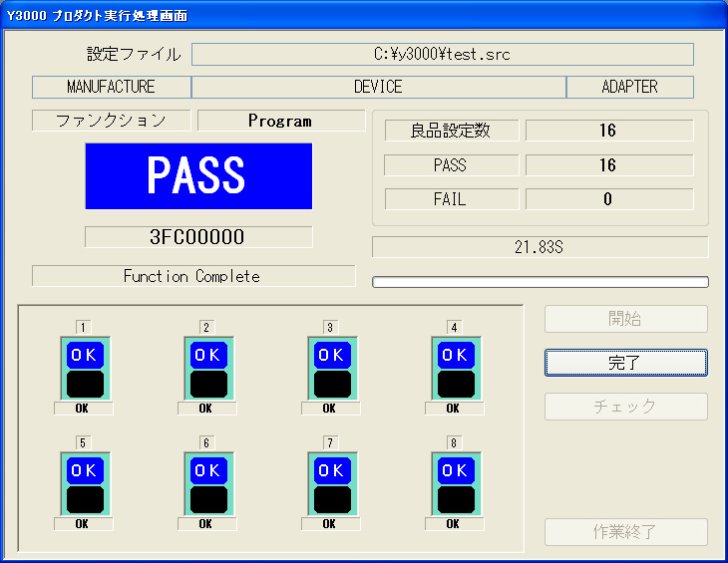Click the socket number 5 label
This screenshot has width=728, height=563.
(84, 442)
